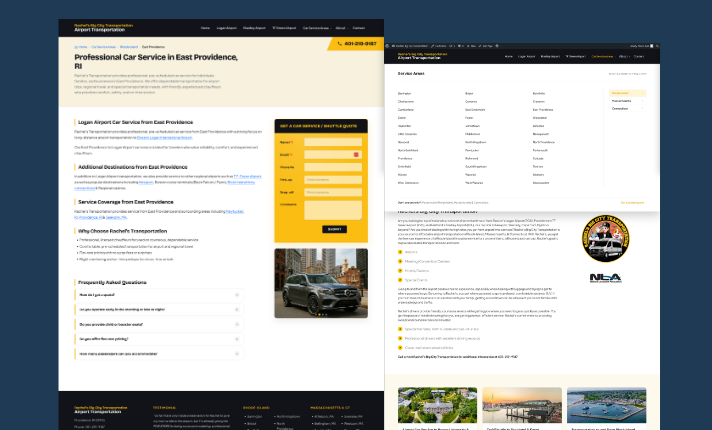This screenshot has width=712, height=430.
Task: Click Home in the left page navigation
Action: pyautogui.click(x=205, y=28)
